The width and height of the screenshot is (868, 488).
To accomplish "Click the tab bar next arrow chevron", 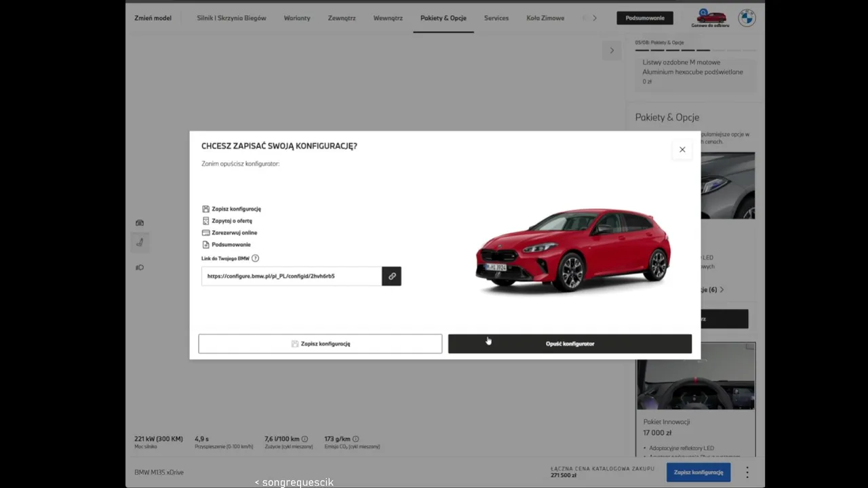I will click(x=595, y=18).
